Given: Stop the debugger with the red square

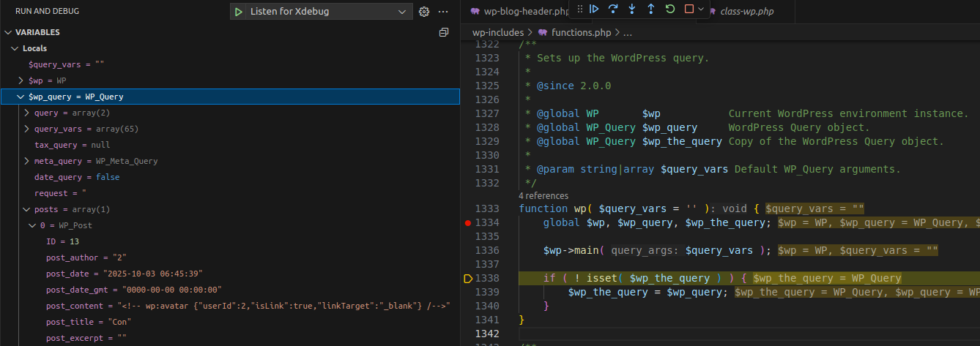Looking at the screenshot, I should (688, 9).
